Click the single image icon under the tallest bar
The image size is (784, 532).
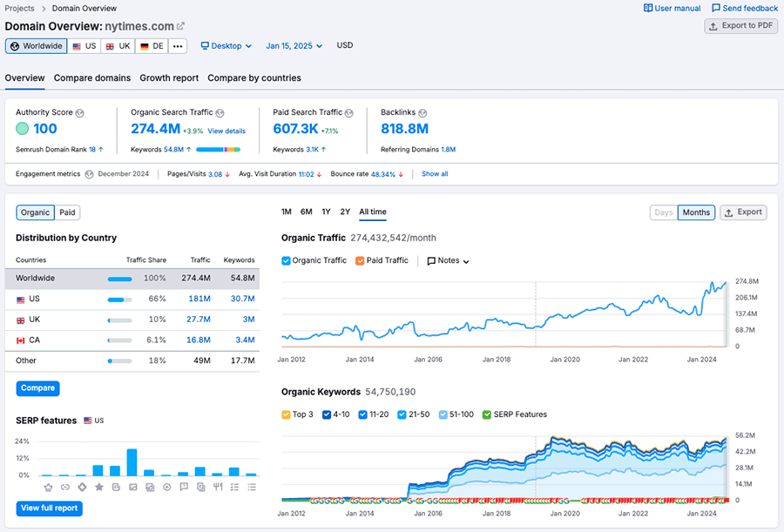click(133, 487)
